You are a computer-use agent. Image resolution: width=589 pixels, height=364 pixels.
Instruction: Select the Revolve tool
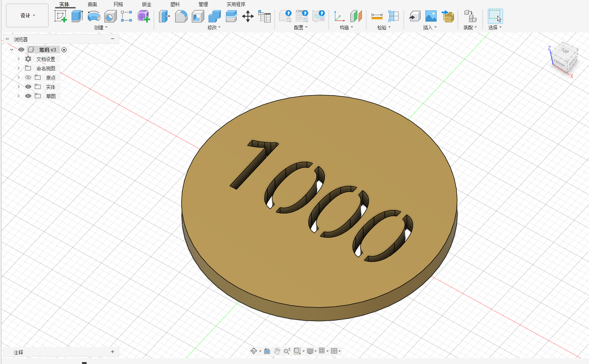[94, 16]
